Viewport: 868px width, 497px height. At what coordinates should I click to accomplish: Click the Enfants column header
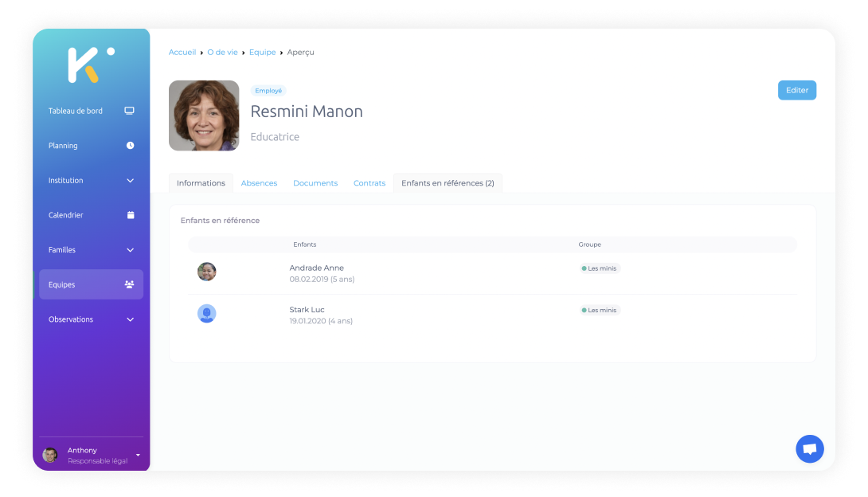tap(304, 245)
